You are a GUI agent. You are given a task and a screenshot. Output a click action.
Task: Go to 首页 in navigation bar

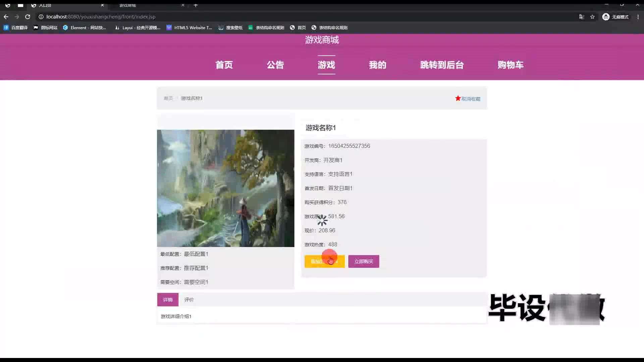[224, 65]
